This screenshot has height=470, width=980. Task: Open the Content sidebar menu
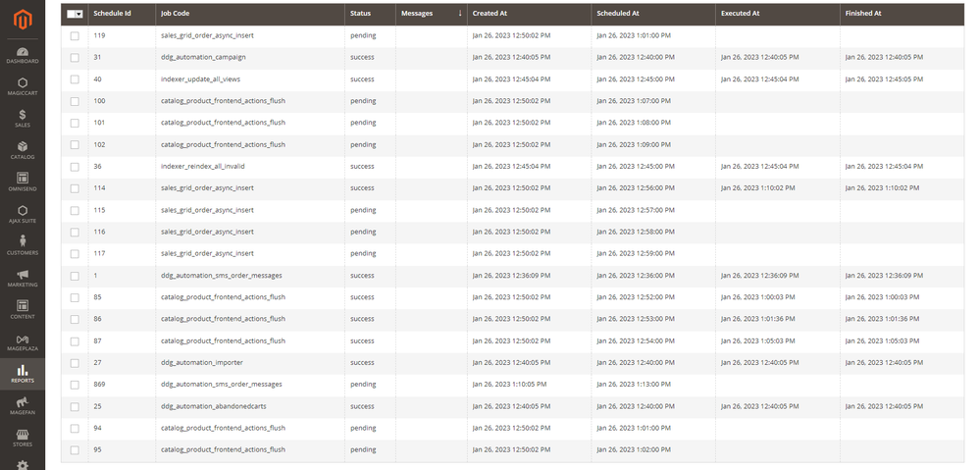23,310
